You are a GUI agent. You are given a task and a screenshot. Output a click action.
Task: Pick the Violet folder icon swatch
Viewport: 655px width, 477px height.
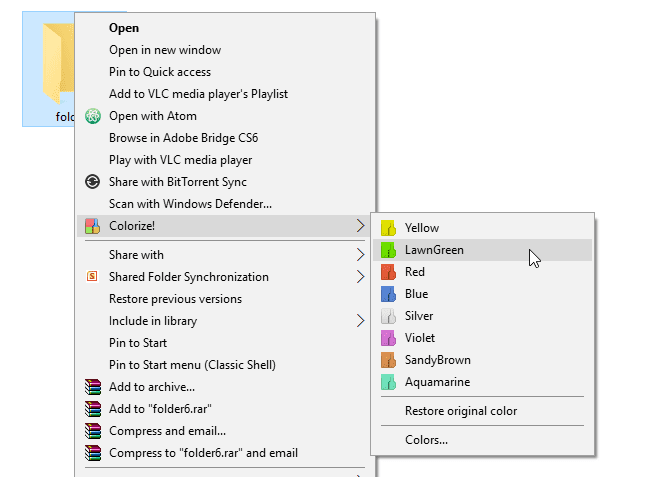click(388, 338)
